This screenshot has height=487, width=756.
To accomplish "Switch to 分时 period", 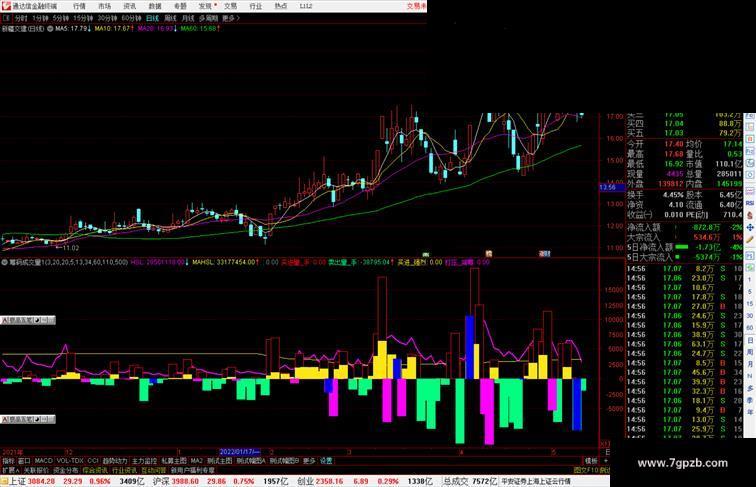I will tap(21, 18).
